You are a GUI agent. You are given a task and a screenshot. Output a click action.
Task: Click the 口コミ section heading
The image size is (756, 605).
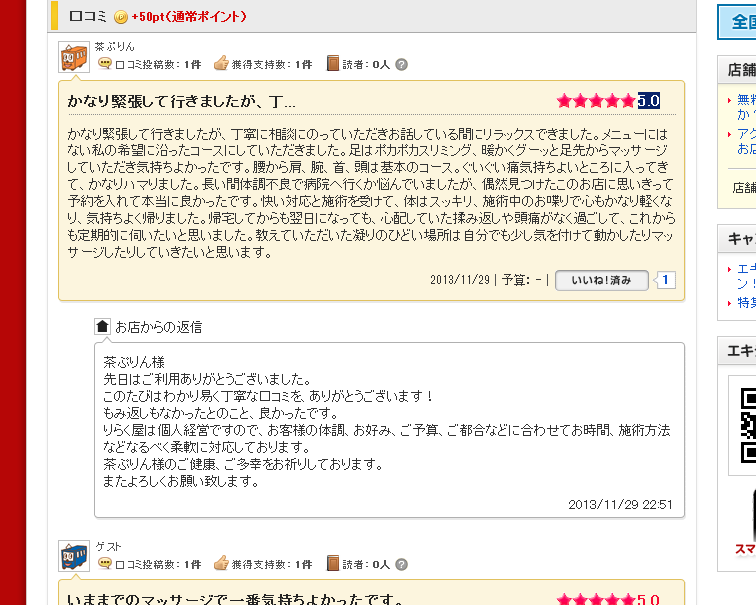coord(88,17)
